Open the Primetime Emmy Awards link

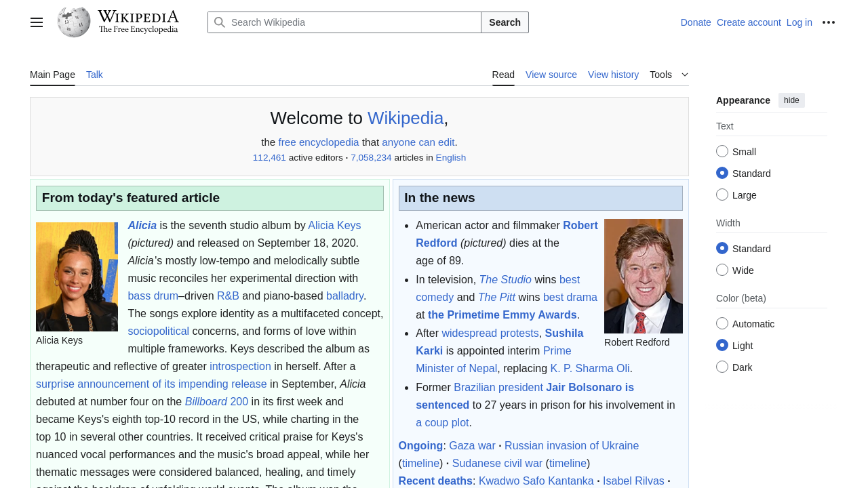[x=502, y=314]
